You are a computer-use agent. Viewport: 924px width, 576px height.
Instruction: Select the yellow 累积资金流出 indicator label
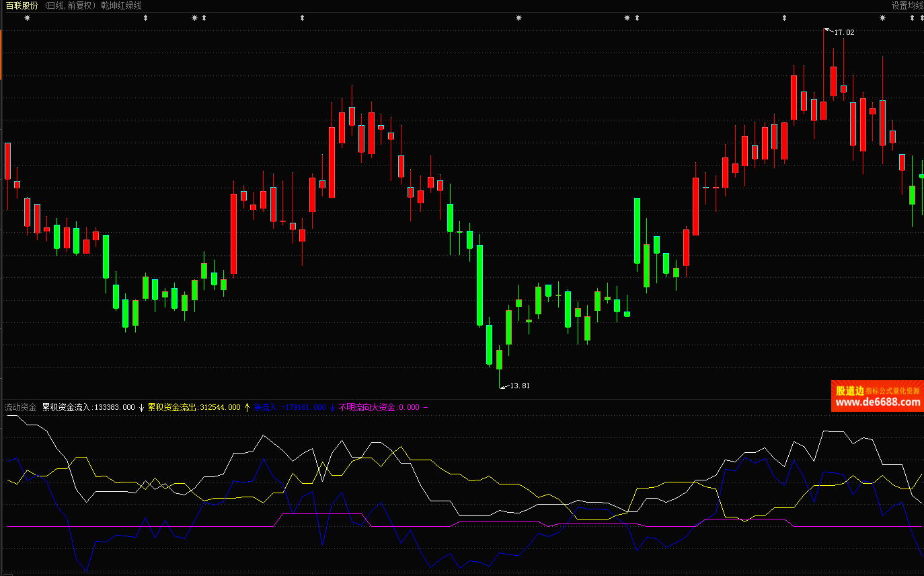point(172,407)
